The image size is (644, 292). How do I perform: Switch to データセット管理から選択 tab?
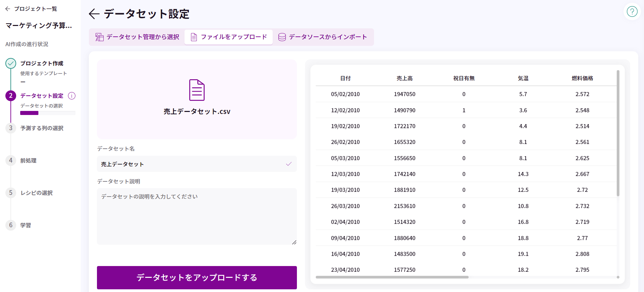137,37
